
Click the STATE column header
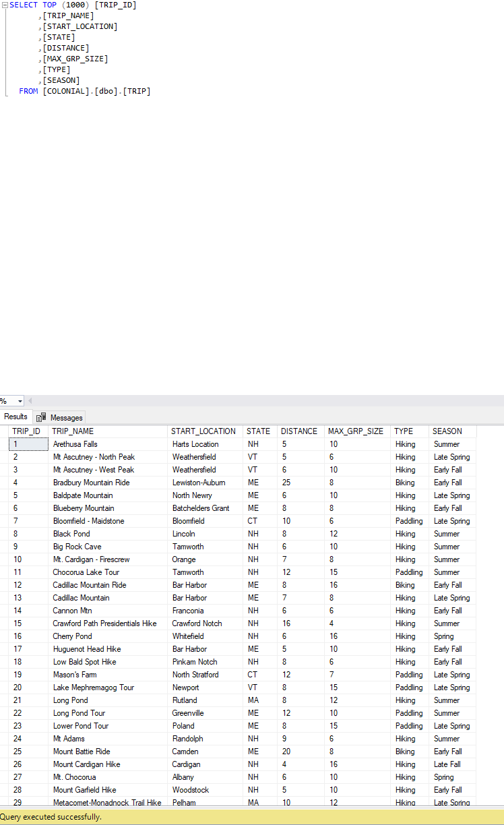tap(258, 431)
